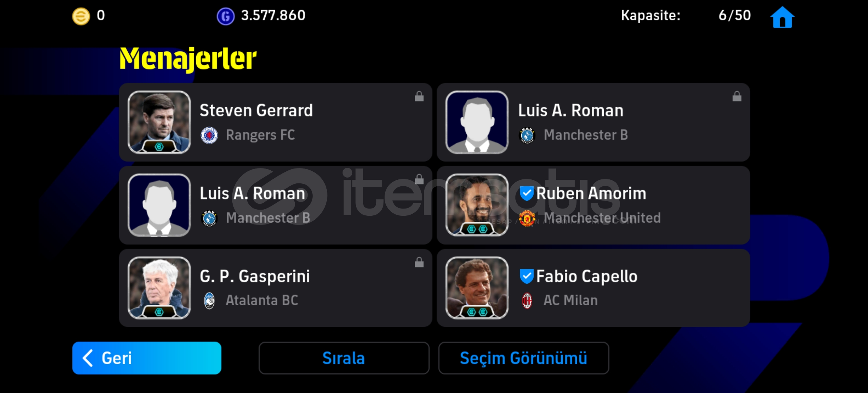The image size is (868, 393).
Task: Tap the blue home icon
Action: coord(782,17)
